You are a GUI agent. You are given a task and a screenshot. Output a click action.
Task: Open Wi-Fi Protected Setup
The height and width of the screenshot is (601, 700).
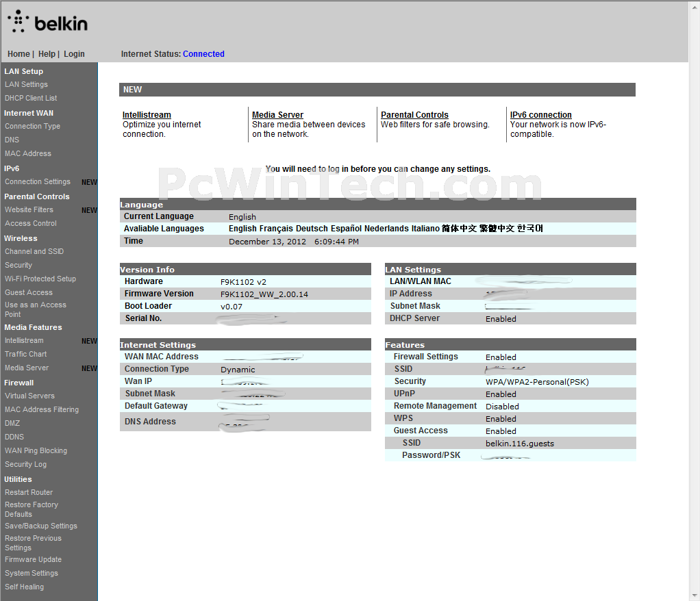[x=40, y=279]
